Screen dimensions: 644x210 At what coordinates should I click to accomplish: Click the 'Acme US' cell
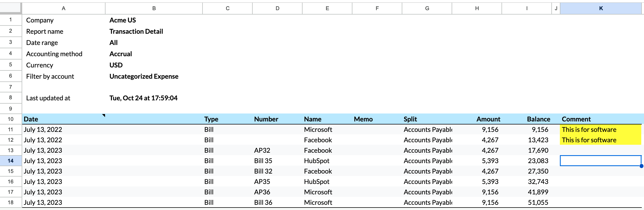154,20
